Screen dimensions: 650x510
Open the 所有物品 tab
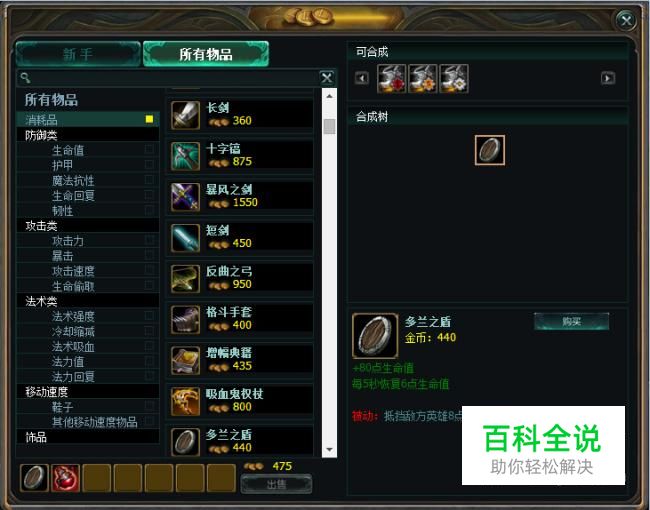206,54
